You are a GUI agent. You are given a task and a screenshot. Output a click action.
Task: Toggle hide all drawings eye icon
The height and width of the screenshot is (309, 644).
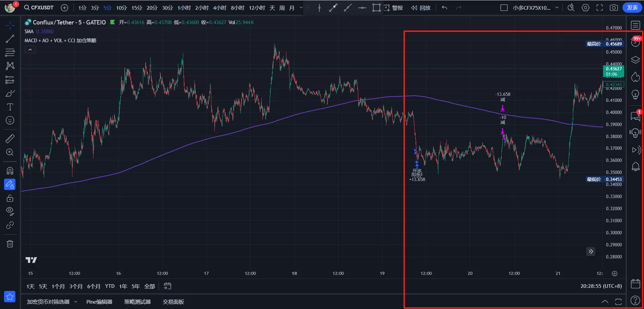click(x=10, y=211)
